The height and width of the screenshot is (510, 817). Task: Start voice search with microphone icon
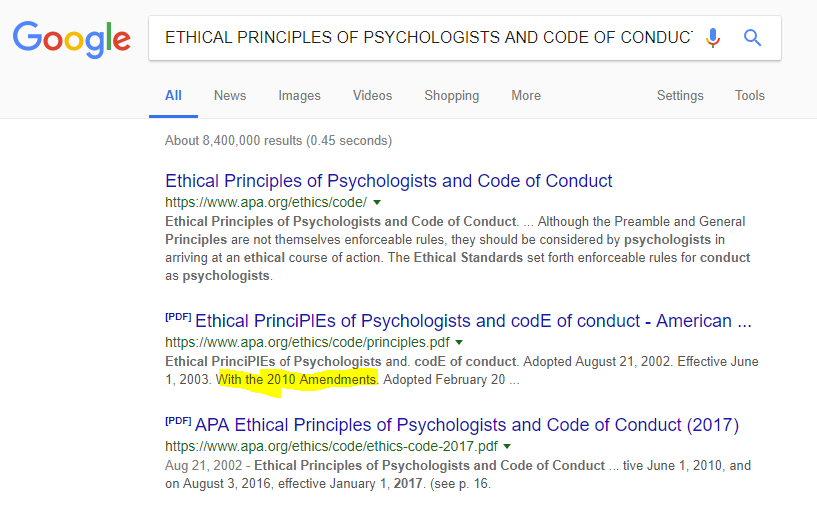coord(713,38)
